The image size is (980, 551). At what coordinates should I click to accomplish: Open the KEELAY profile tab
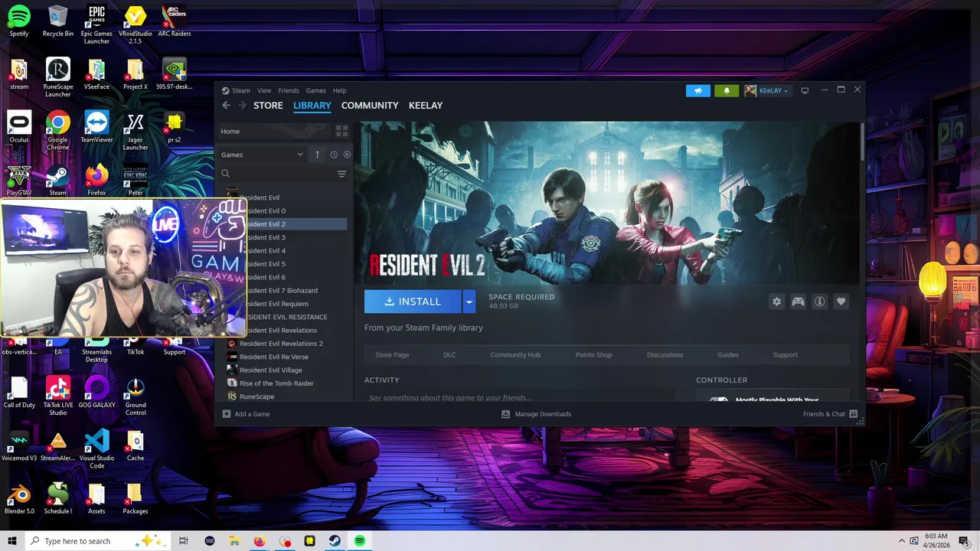[426, 106]
